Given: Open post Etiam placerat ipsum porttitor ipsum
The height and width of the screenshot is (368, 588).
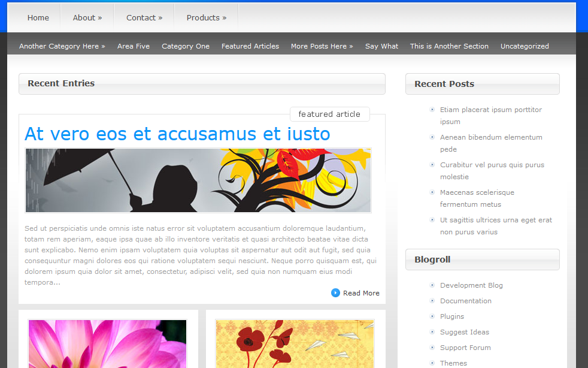Looking at the screenshot, I should click(x=491, y=116).
